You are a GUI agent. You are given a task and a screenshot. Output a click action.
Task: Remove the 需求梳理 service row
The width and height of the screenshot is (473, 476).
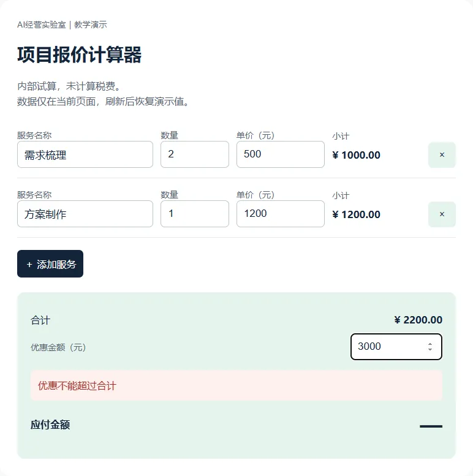442,155
